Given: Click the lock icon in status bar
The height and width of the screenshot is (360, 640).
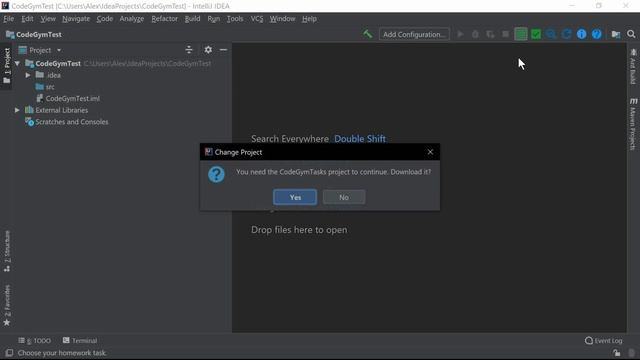Looking at the screenshot, I should tap(616, 353).
